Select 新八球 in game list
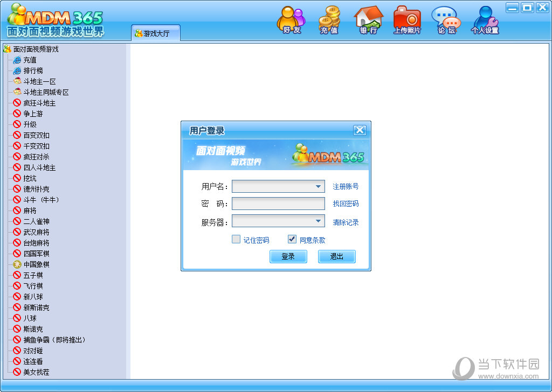The image size is (552, 392). click(33, 297)
